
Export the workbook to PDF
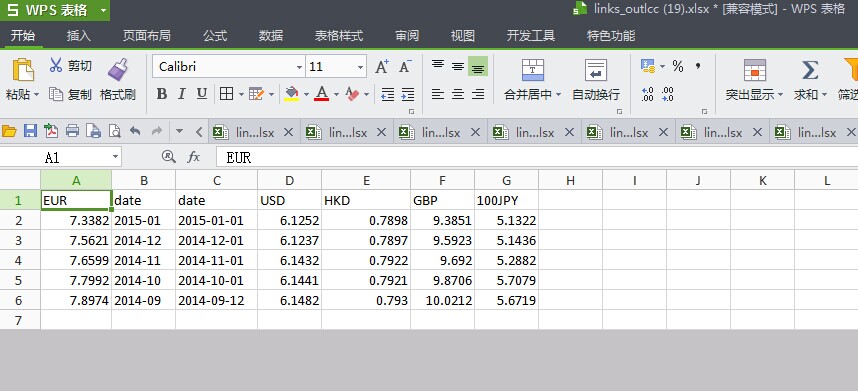tap(51, 131)
